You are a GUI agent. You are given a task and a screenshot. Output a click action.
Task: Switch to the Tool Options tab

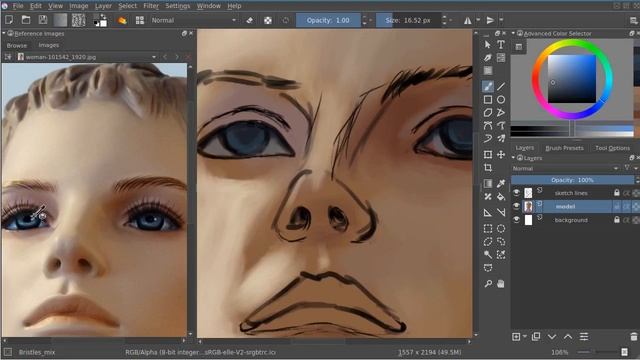click(612, 148)
